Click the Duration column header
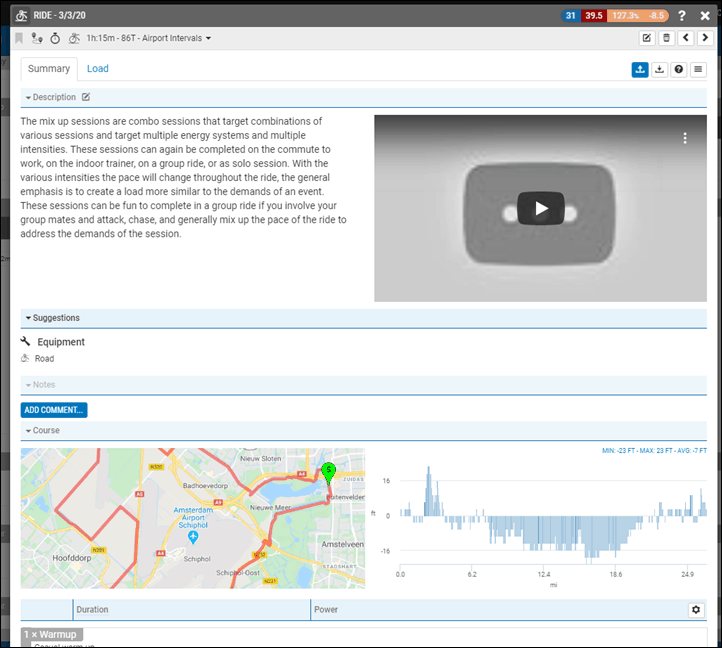The image size is (722, 648). pyautogui.click(x=93, y=609)
